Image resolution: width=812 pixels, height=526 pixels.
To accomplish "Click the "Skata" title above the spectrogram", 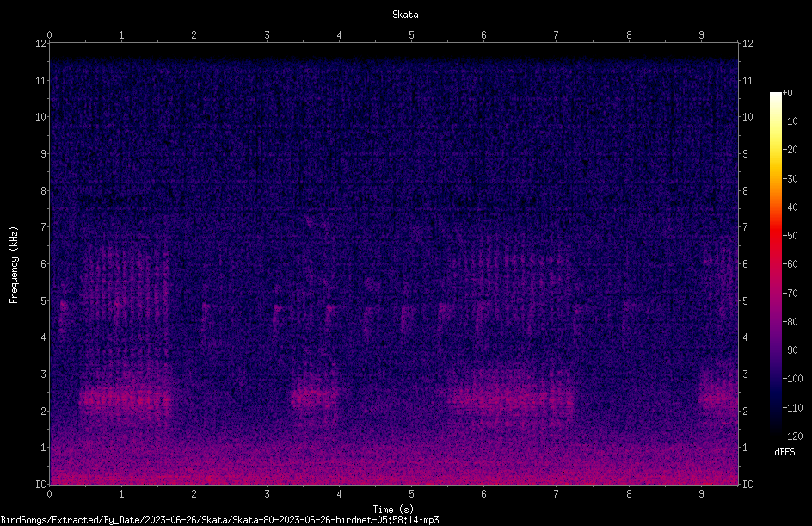I will (x=405, y=15).
